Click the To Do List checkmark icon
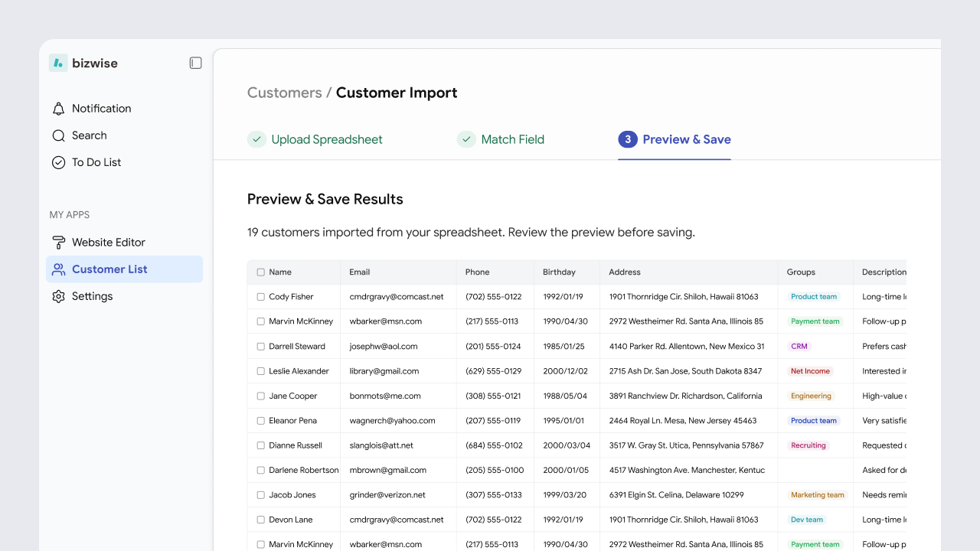This screenshot has height=551, width=980. (58, 162)
